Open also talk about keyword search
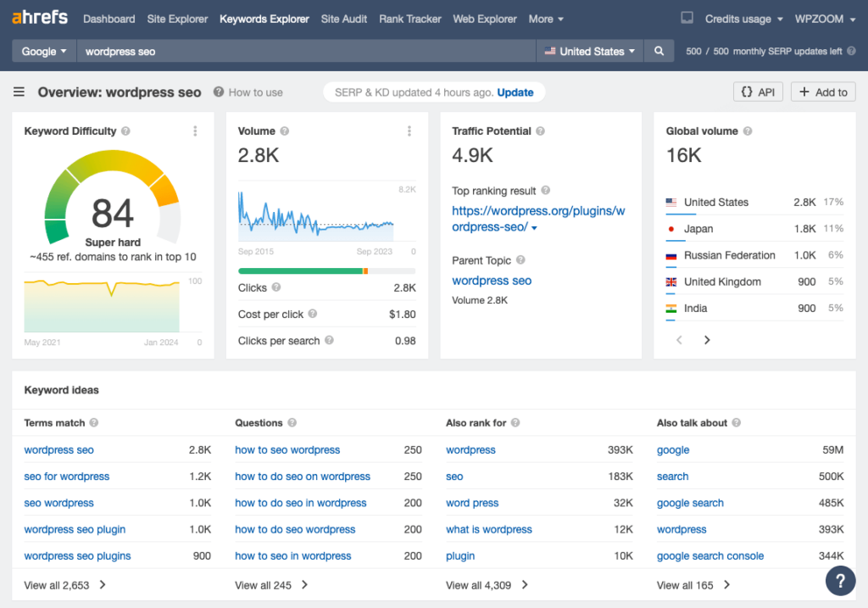The width and height of the screenshot is (868, 608). coord(672,477)
